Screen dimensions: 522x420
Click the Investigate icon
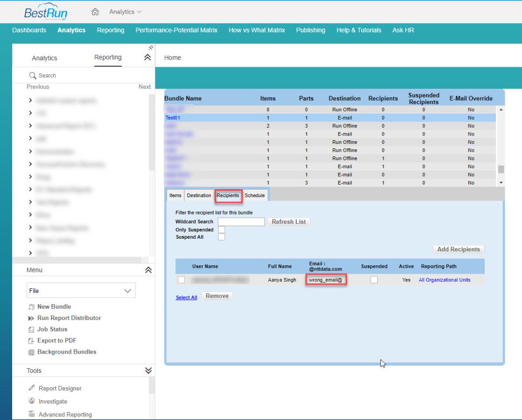pos(32,401)
